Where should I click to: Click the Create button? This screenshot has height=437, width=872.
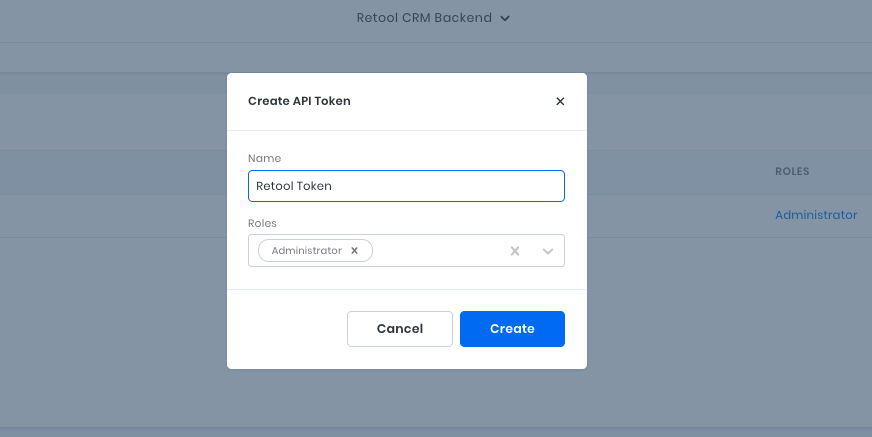512,329
